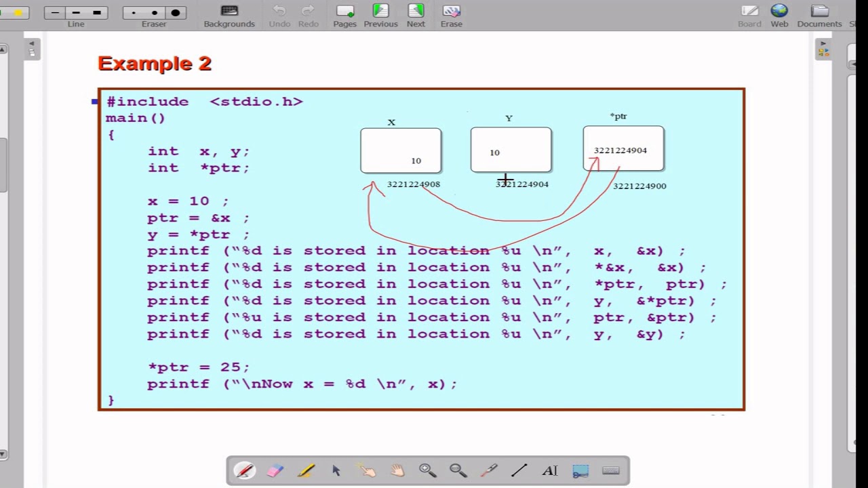868x488 pixels.
Task: Select the scissors Capture region tool
Action: point(580,470)
